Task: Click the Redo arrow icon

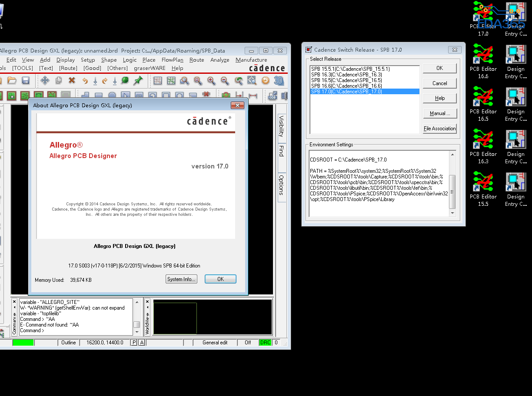Action: [105, 81]
